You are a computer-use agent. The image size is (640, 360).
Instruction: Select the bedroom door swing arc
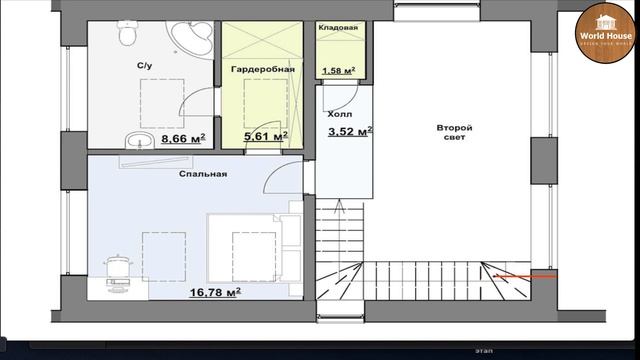283,177
